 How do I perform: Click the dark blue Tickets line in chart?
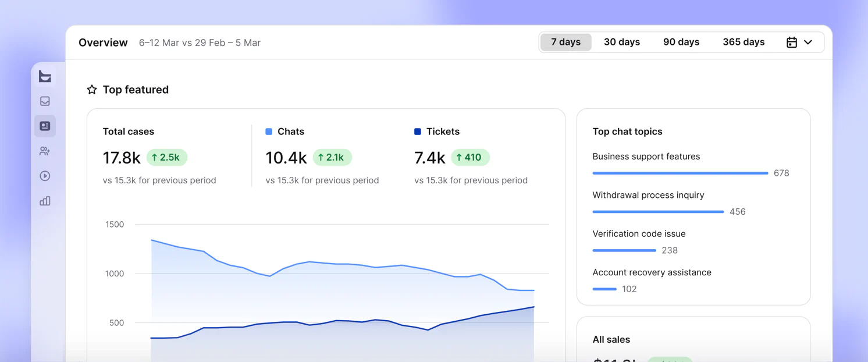pos(343,320)
